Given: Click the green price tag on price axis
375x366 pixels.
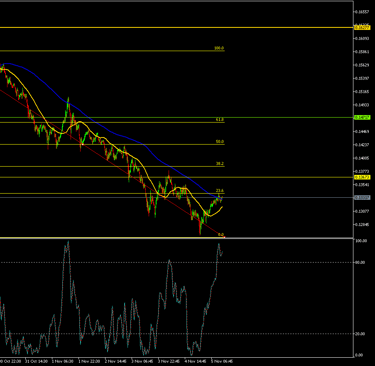Looking at the screenshot, I should (x=362, y=117).
